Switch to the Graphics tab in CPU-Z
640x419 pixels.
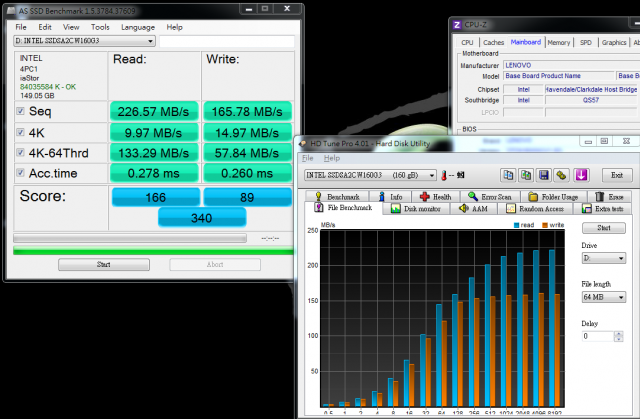click(613, 42)
